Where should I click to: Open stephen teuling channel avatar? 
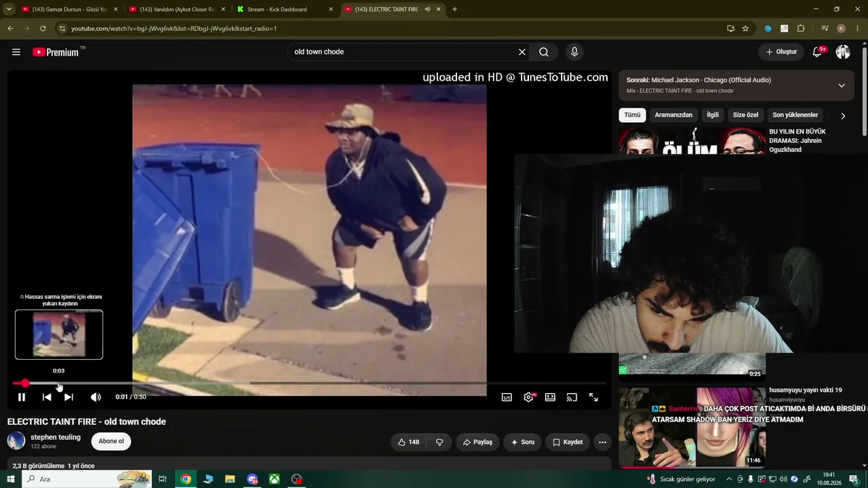point(16,441)
